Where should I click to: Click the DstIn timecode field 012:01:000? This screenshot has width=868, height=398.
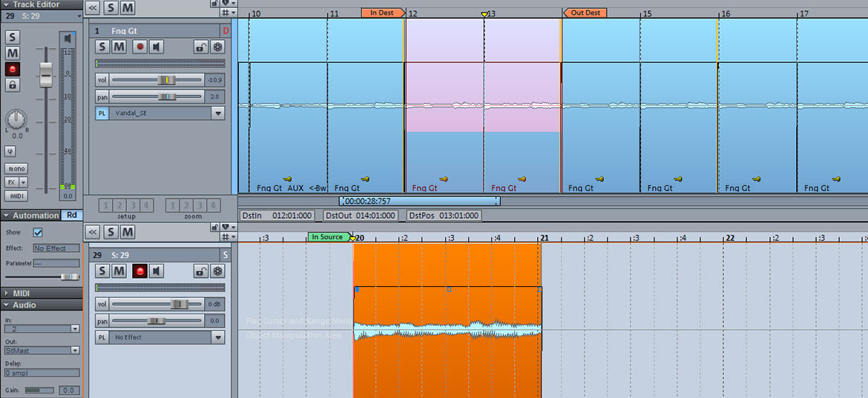[x=277, y=216]
